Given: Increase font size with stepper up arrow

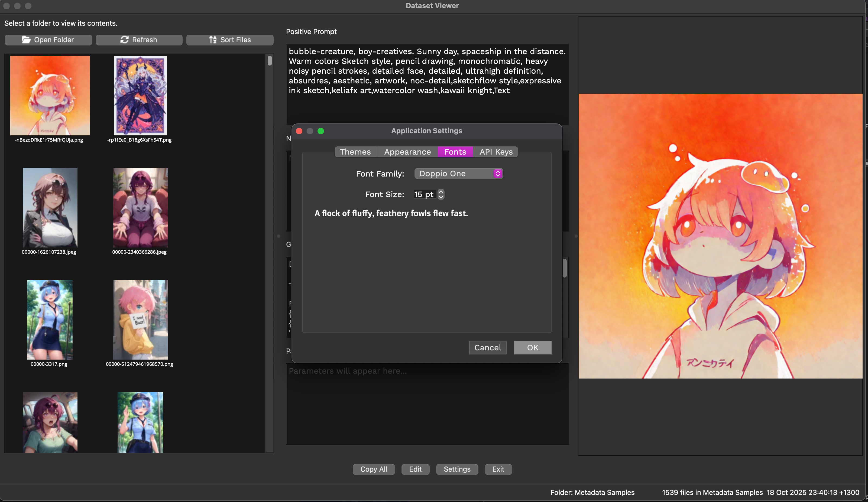Looking at the screenshot, I should click(441, 192).
